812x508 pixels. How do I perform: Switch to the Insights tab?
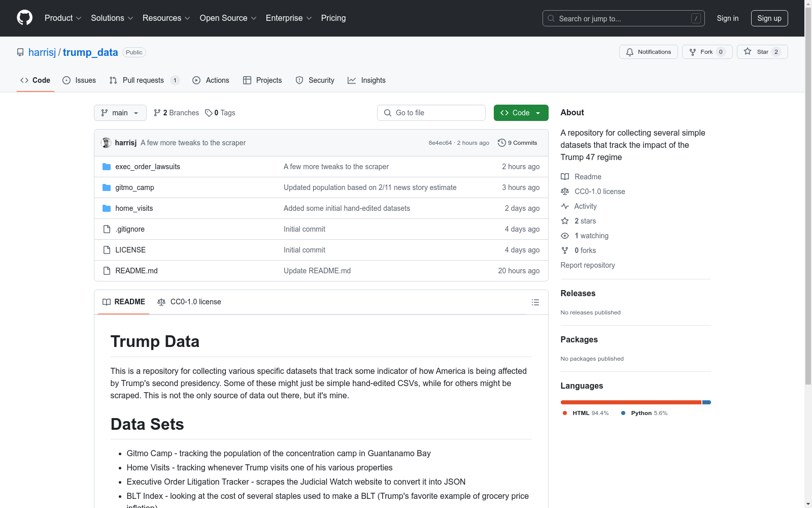click(367, 80)
